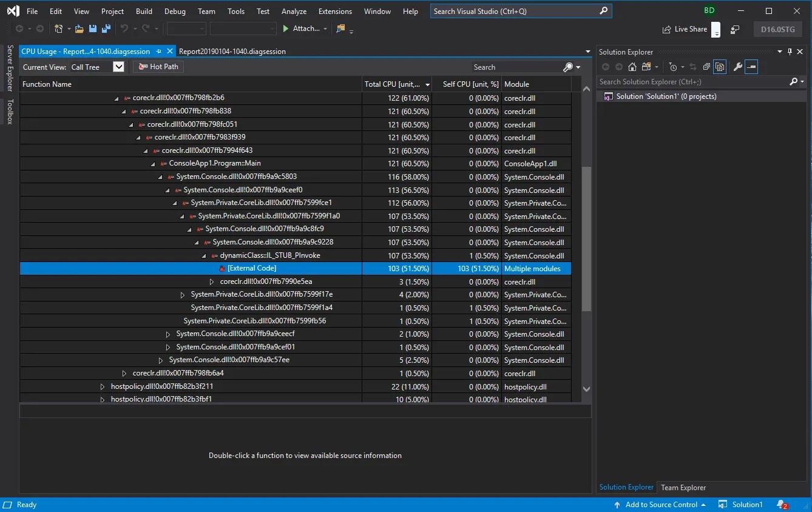Click the Navigate Backward toolbar arrow
Viewport: 812px width, 512px height.
[19, 29]
